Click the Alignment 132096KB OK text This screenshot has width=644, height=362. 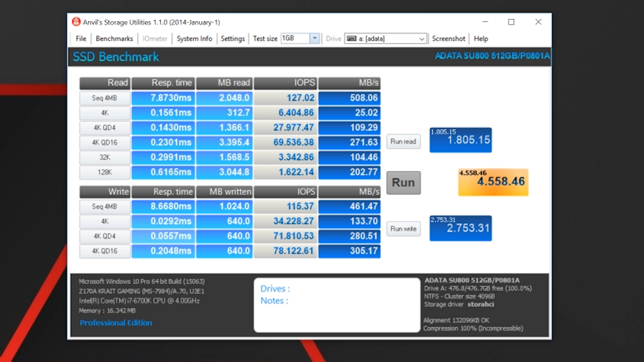pyautogui.click(x=456, y=320)
